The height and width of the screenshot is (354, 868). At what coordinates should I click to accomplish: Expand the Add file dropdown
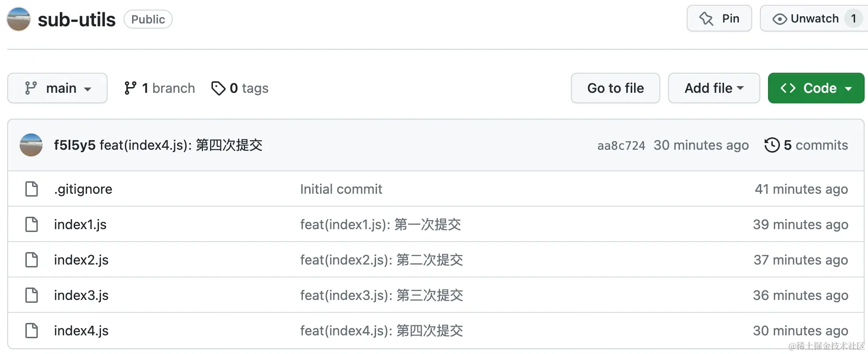pos(713,88)
